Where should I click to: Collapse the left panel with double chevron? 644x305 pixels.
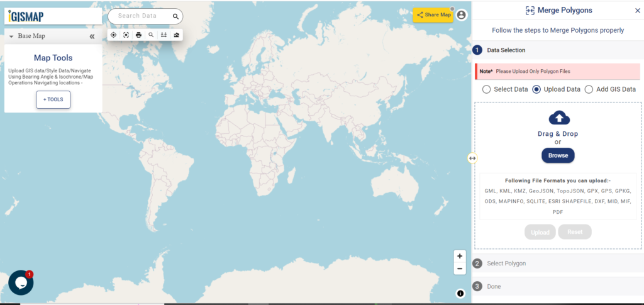click(x=92, y=36)
